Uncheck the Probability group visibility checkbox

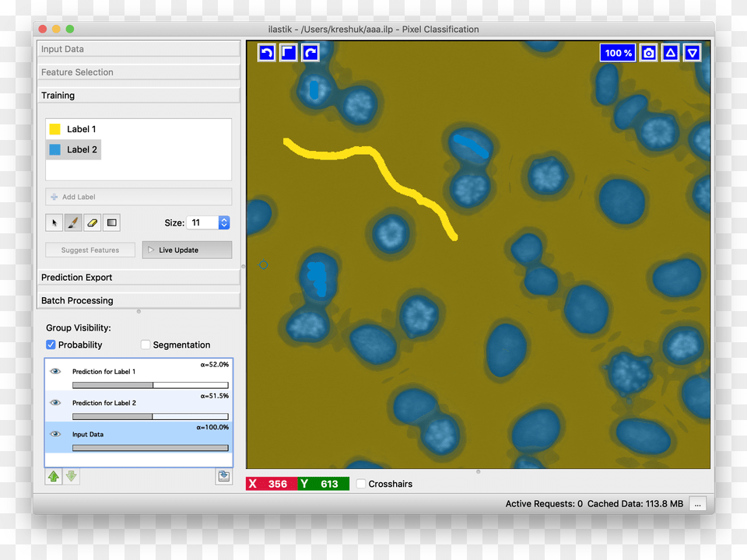tap(51, 345)
